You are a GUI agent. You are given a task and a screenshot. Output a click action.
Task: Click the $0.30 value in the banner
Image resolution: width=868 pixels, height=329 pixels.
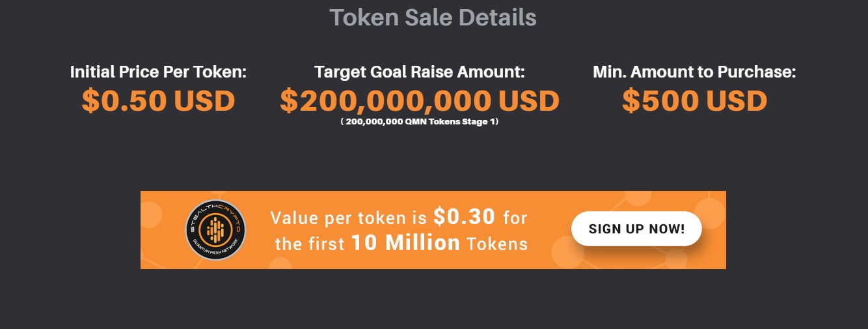point(464,216)
